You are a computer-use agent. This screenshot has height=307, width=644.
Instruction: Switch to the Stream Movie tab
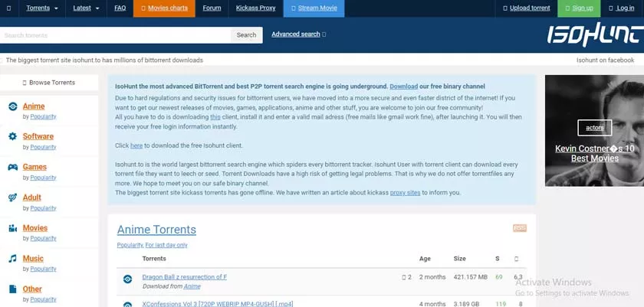pos(314,8)
